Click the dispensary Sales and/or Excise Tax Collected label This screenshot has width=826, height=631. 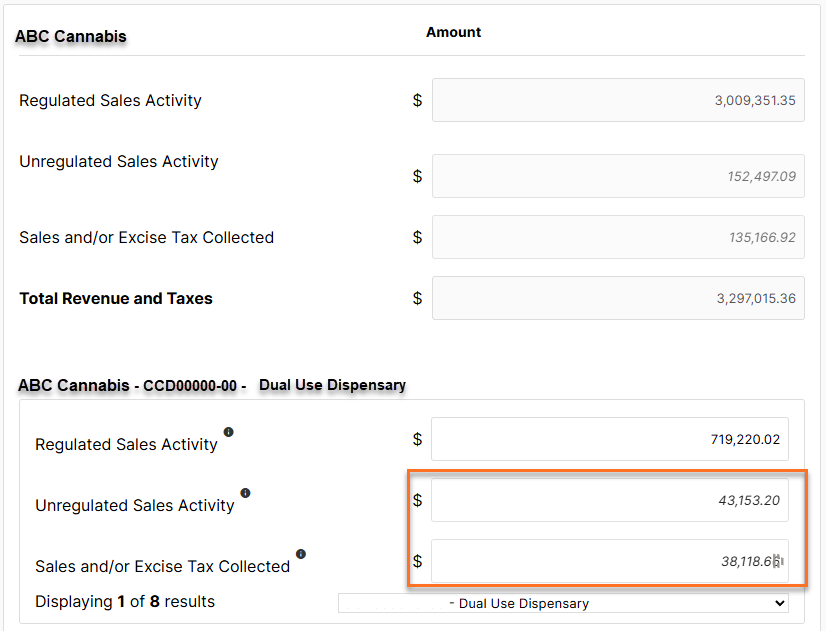pos(162,566)
